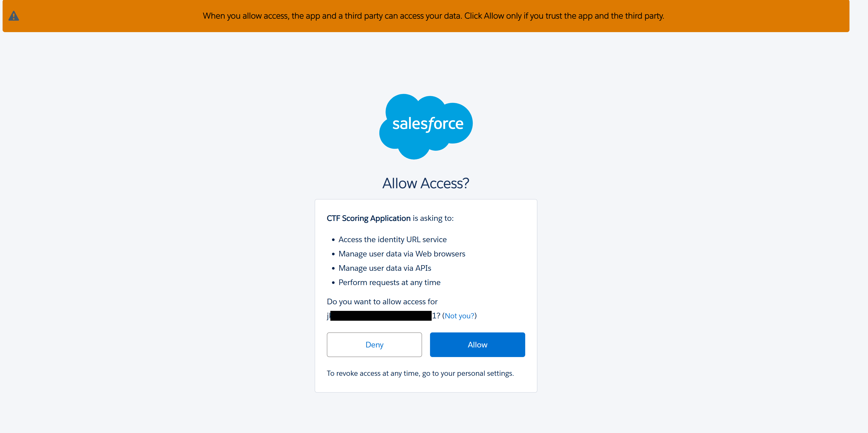Open the "Not you?" link
This screenshot has height=433, width=868.
click(459, 316)
